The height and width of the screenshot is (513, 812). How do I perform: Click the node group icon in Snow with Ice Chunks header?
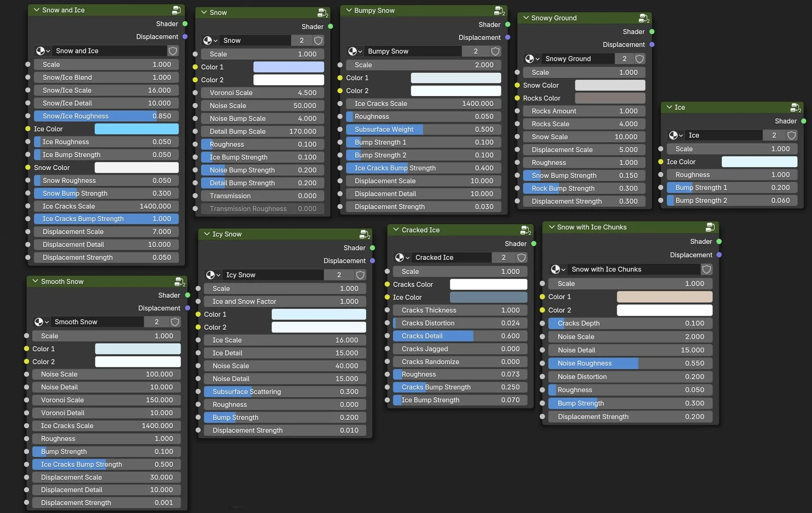(x=710, y=227)
